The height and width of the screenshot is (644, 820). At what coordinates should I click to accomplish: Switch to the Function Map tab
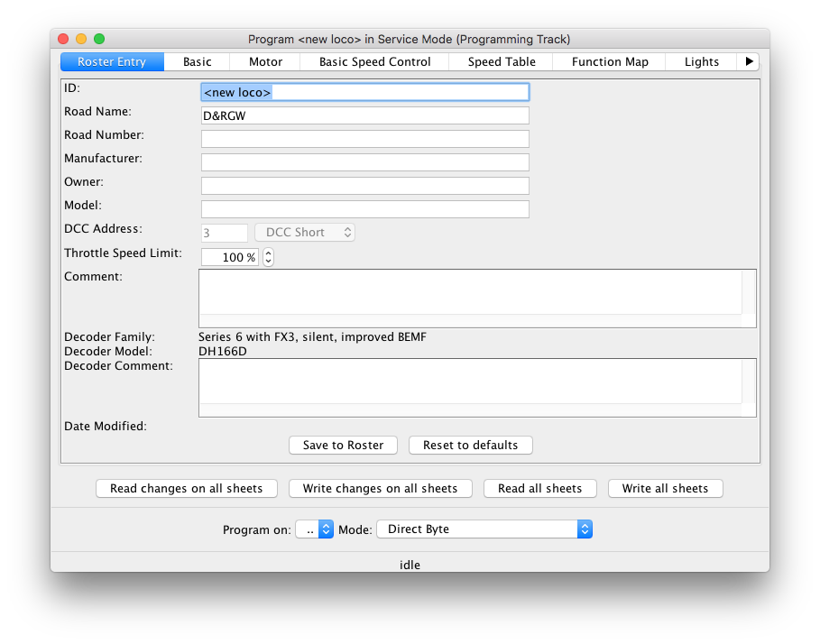click(610, 62)
